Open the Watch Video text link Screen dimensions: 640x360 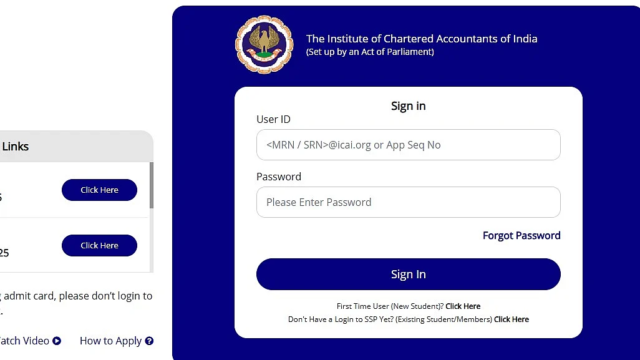[24, 341]
